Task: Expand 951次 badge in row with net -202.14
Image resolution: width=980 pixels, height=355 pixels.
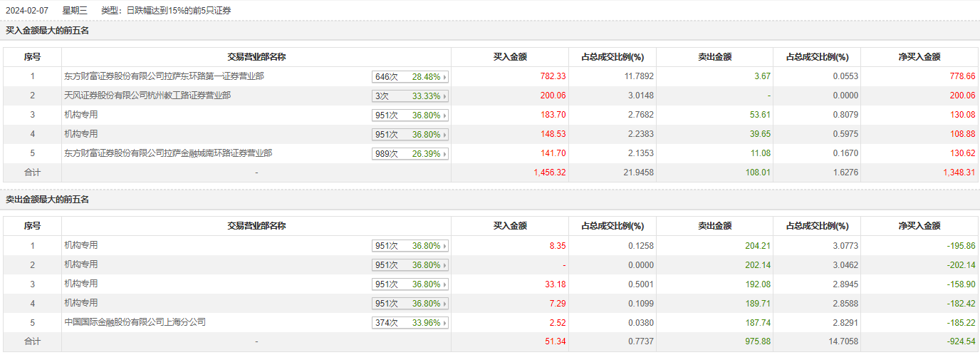Action: coord(410,265)
